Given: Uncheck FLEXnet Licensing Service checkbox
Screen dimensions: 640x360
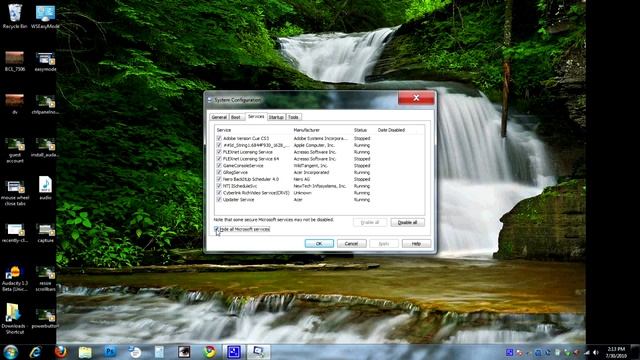Looking at the screenshot, I should click(219, 152).
